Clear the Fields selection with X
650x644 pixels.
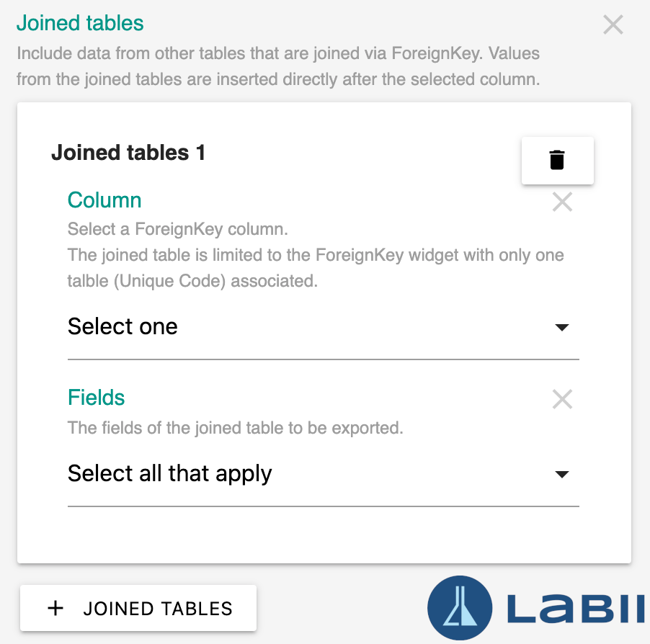(x=562, y=399)
